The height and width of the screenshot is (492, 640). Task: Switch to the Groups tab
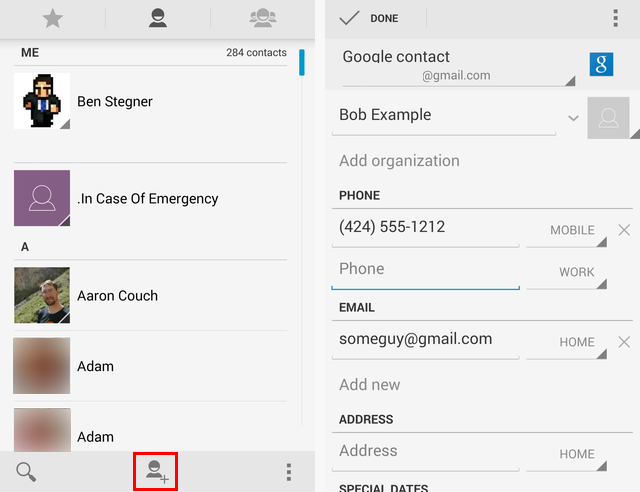pyautogui.click(x=262, y=19)
